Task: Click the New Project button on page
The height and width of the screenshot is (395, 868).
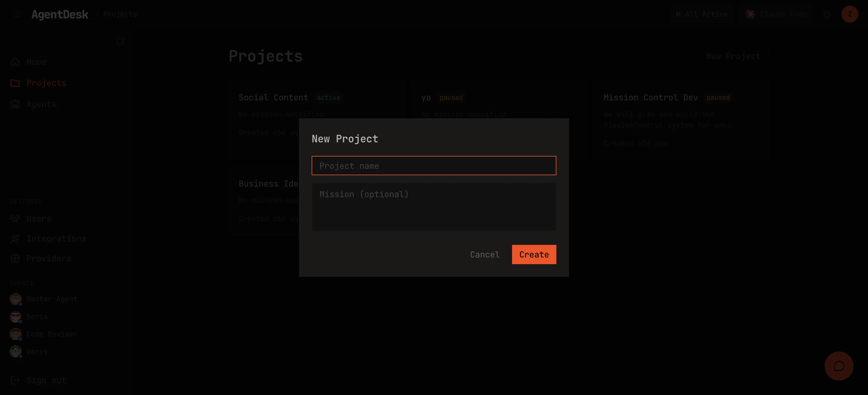Action: click(x=733, y=56)
